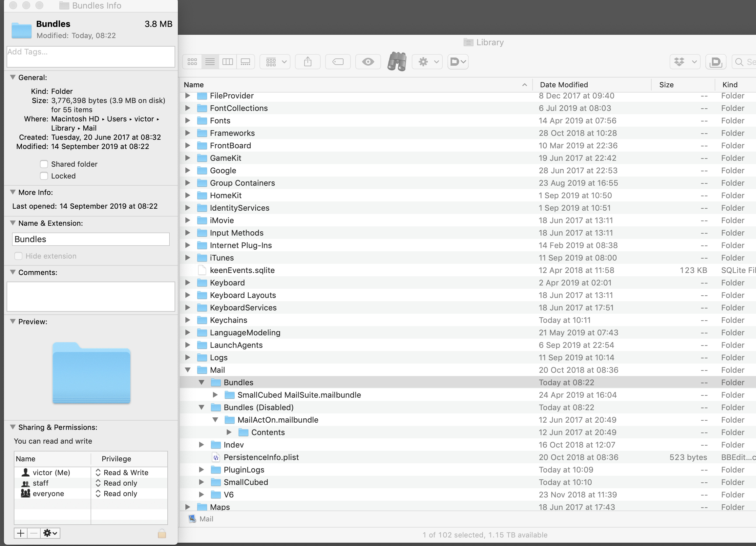Sort list by Size column header
Screen dimensions: 756x546
click(666, 85)
